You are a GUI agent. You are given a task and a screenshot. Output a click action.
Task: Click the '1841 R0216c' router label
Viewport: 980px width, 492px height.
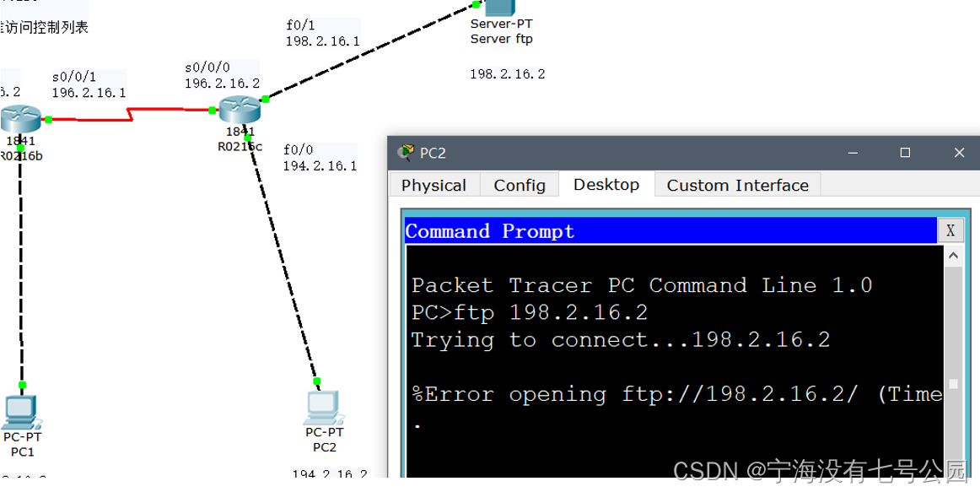coord(240,139)
